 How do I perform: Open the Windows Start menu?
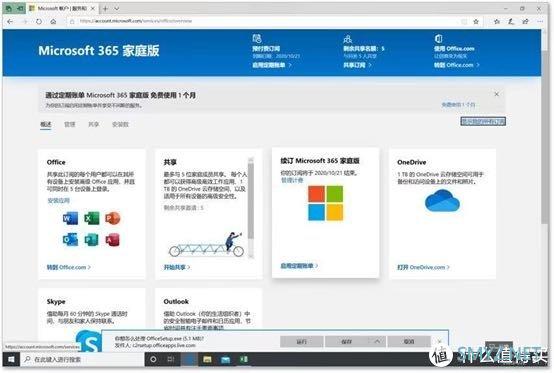pos(11,360)
